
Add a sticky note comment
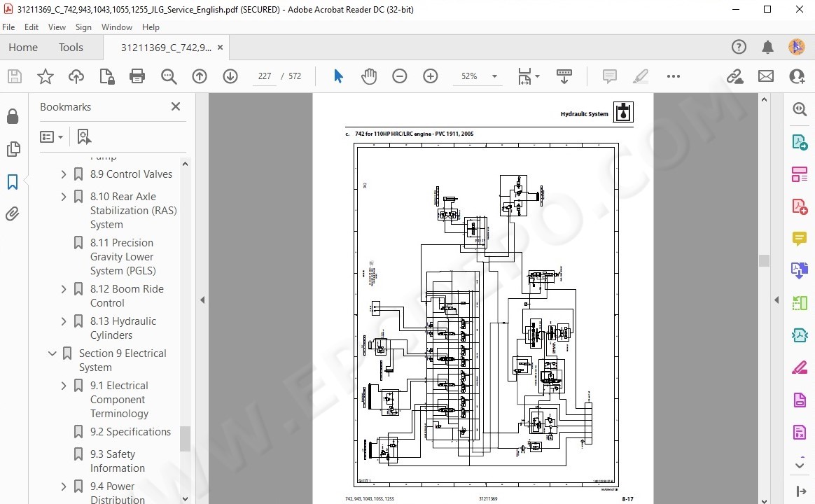(610, 76)
